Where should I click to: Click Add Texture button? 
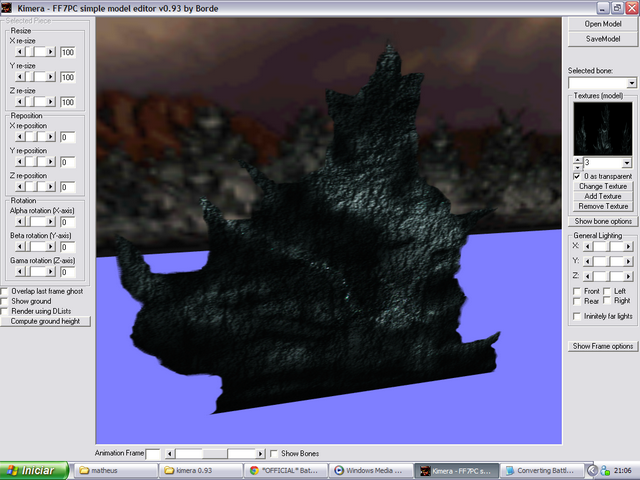602,196
